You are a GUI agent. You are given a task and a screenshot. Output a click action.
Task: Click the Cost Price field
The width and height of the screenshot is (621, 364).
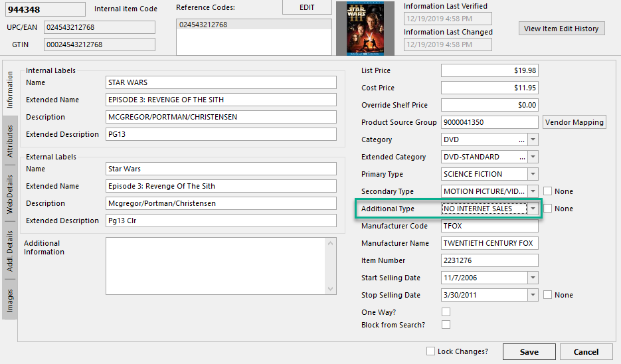pos(489,88)
